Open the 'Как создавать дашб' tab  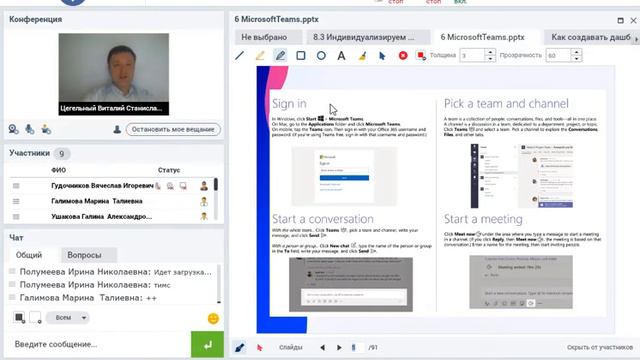click(591, 37)
